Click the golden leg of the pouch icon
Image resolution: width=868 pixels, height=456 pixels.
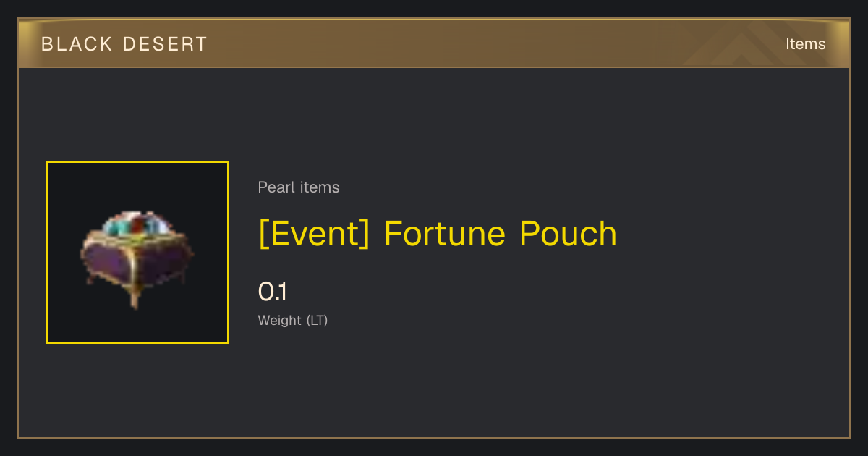pyautogui.click(x=135, y=296)
